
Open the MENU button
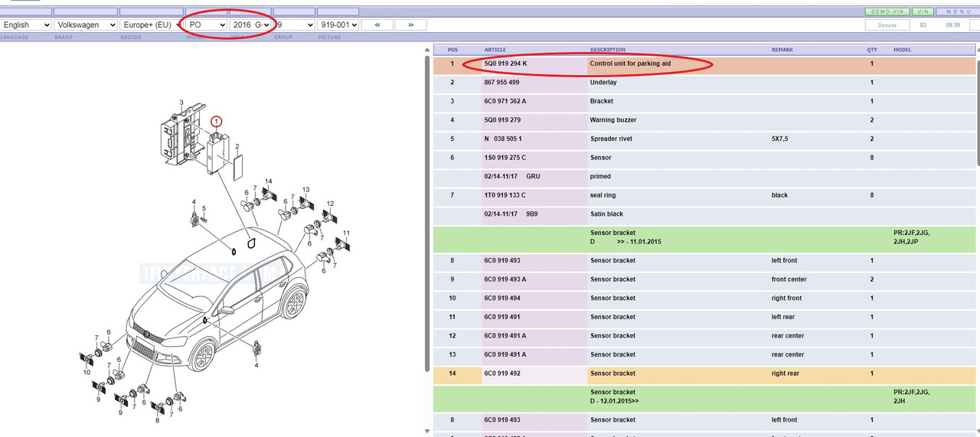[x=959, y=12]
